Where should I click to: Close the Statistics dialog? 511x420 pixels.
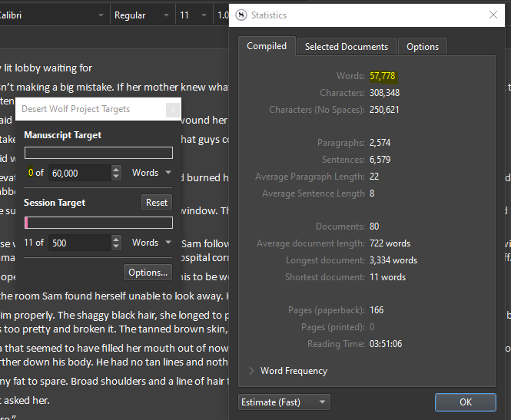(493, 15)
